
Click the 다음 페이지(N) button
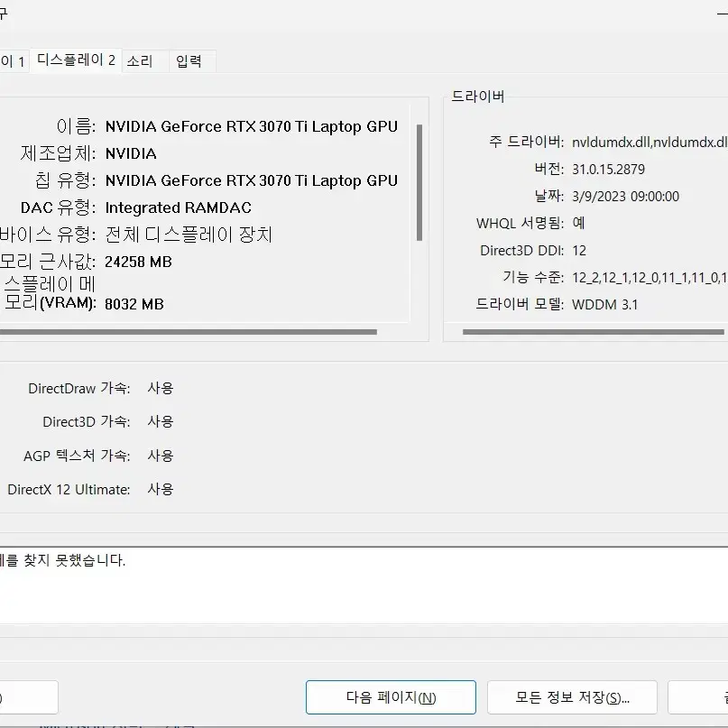(x=391, y=697)
